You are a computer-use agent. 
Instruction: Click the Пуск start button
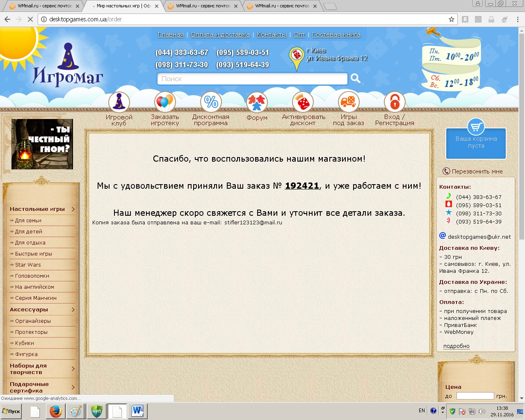click(x=11, y=411)
